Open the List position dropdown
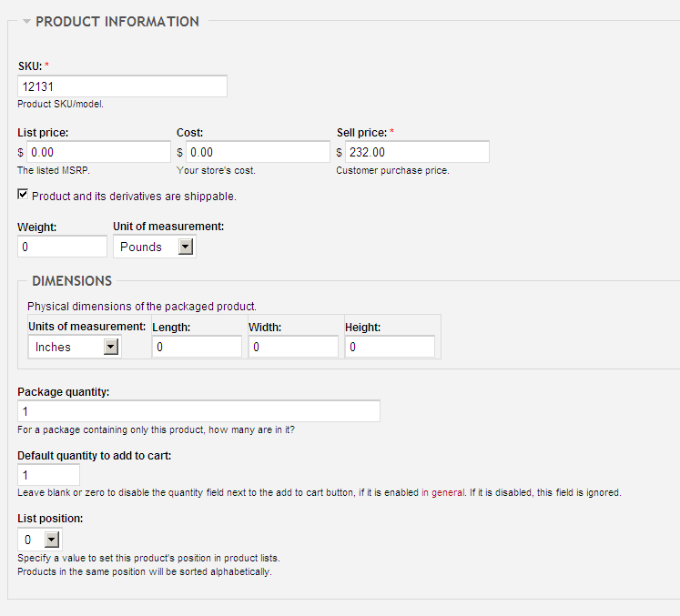The image size is (680, 616). pos(40,540)
